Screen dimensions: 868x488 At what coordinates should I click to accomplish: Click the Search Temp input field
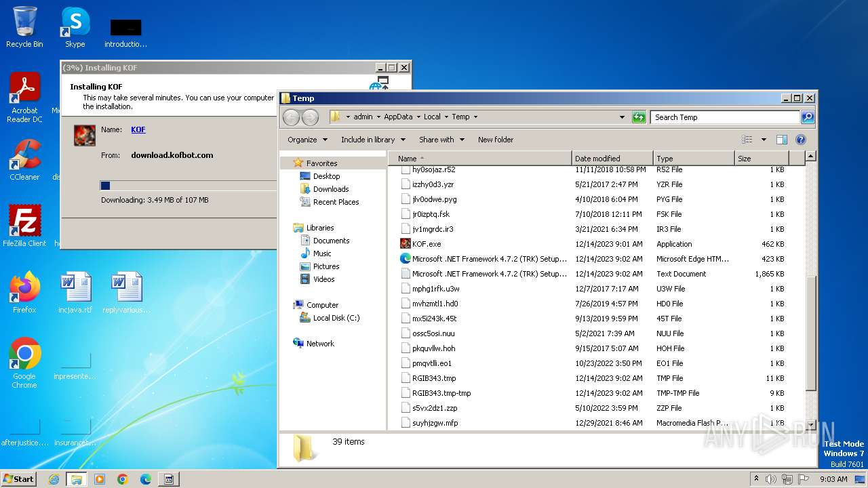pos(725,117)
